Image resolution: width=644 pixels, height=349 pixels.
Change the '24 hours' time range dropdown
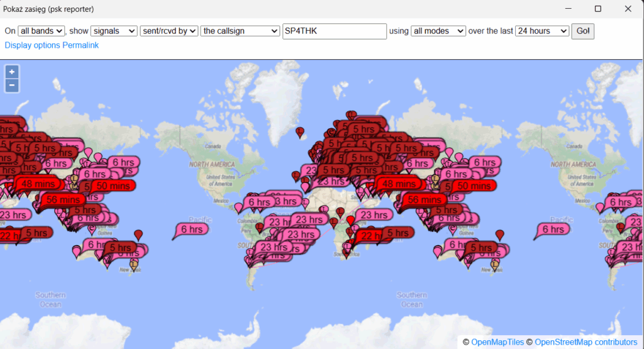[542, 31]
